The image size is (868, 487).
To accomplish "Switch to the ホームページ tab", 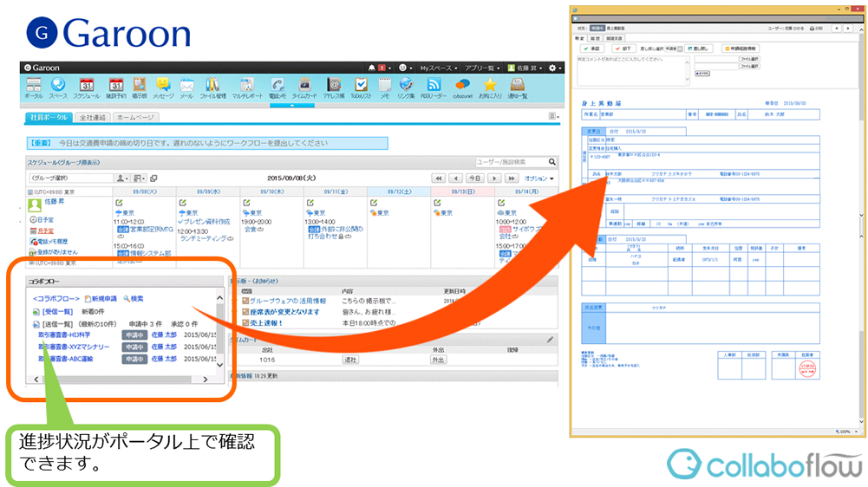I will click(135, 116).
